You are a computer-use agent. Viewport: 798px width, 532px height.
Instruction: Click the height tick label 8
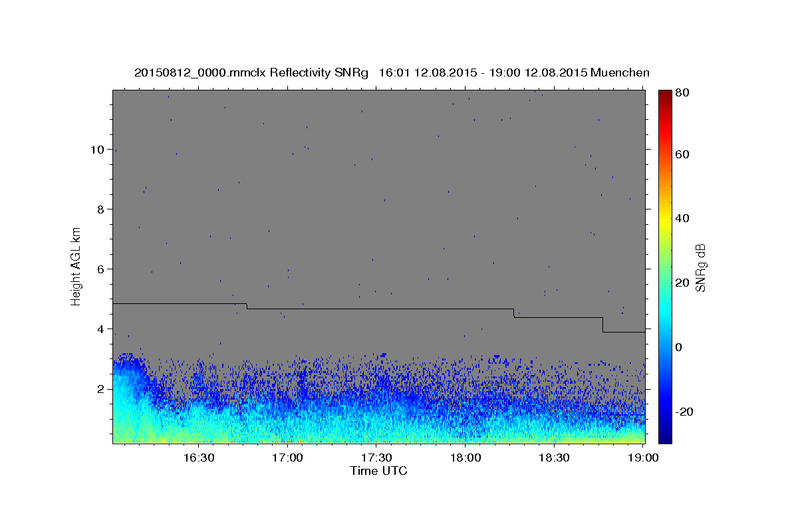[100, 209]
